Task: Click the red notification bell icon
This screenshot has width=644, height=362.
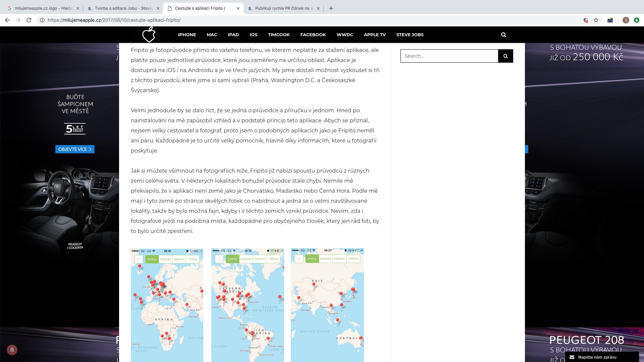Action: click(12, 350)
